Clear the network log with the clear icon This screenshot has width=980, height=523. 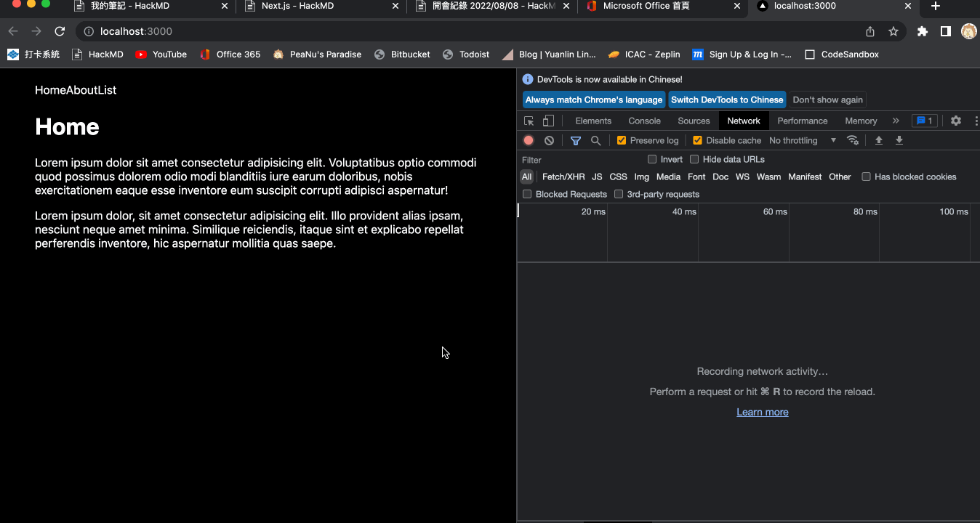tap(549, 140)
